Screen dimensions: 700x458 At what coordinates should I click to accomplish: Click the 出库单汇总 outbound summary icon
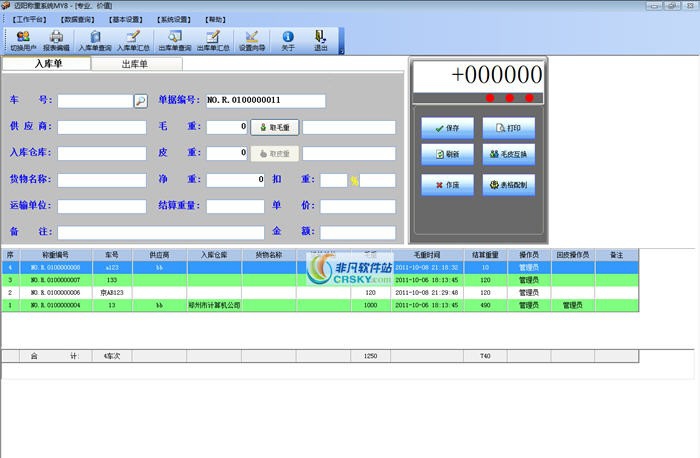[x=213, y=40]
